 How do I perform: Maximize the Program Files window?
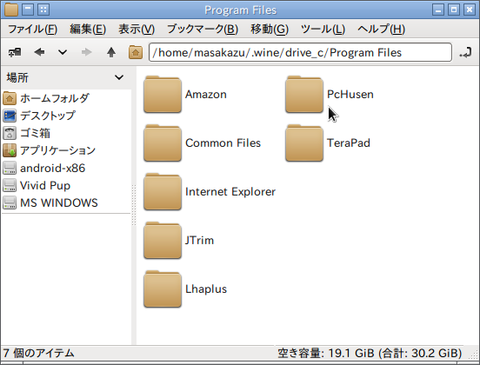[454, 10]
